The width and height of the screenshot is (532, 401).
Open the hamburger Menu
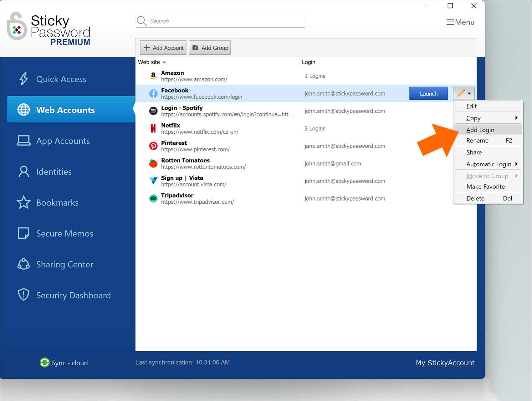(x=460, y=22)
